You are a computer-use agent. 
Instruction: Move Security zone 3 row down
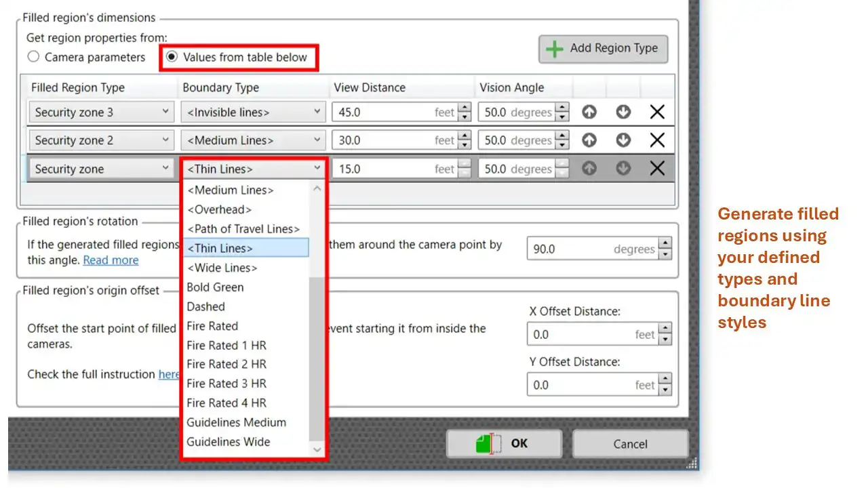point(623,113)
